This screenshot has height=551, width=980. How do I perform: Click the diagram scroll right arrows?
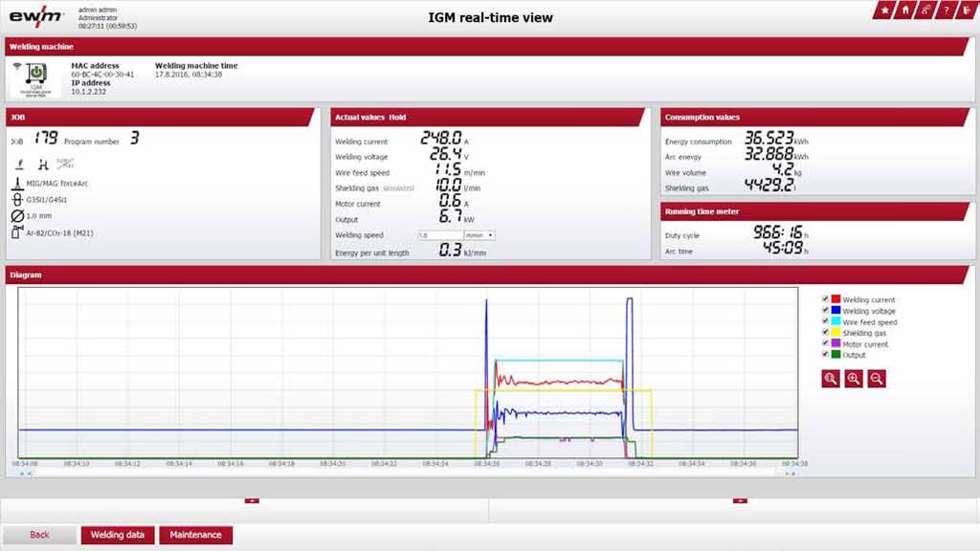pos(791,474)
